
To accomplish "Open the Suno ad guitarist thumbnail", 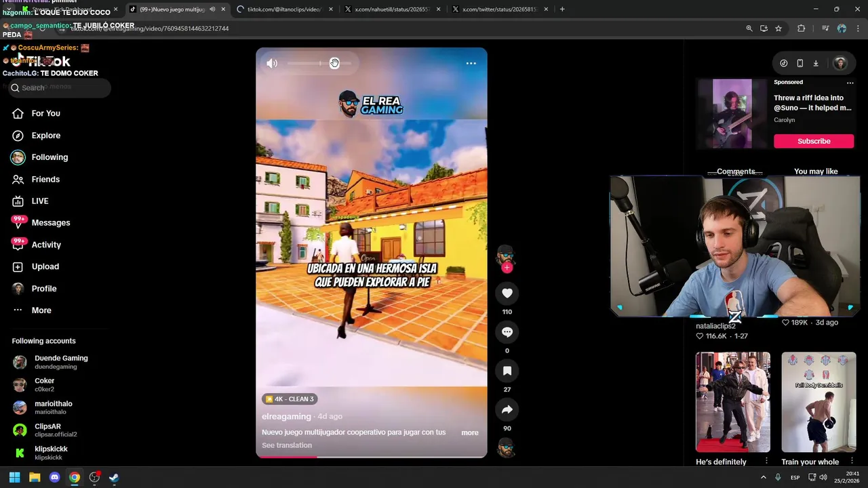I will [x=732, y=114].
